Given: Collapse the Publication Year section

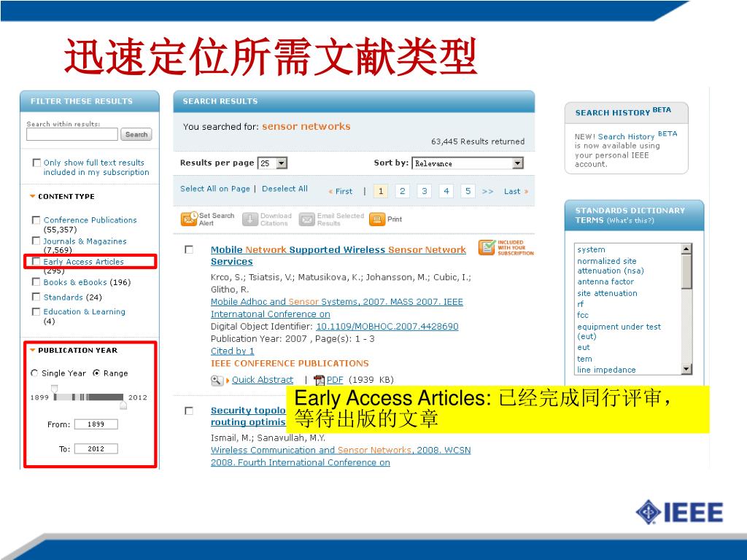Looking at the screenshot, I should click(32, 350).
